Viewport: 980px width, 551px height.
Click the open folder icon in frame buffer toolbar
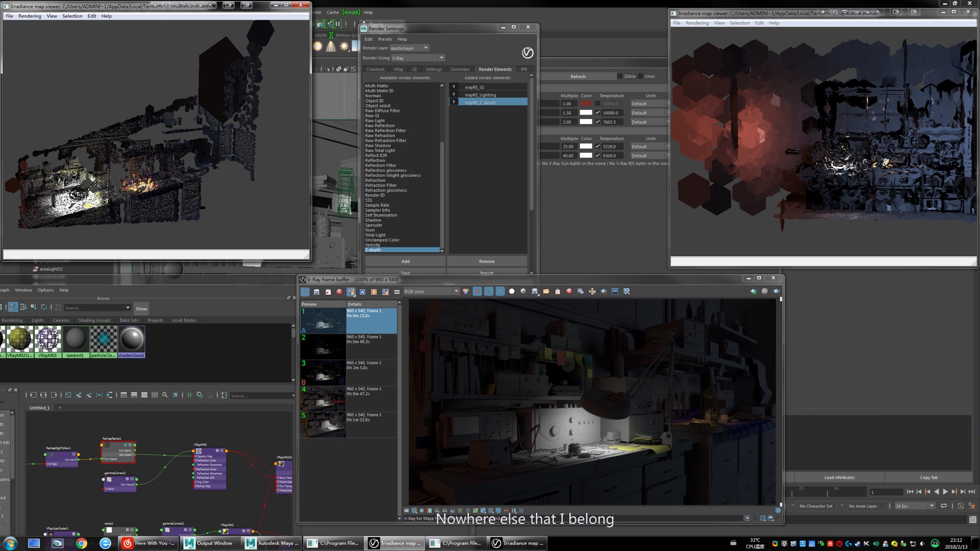point(546,291)
